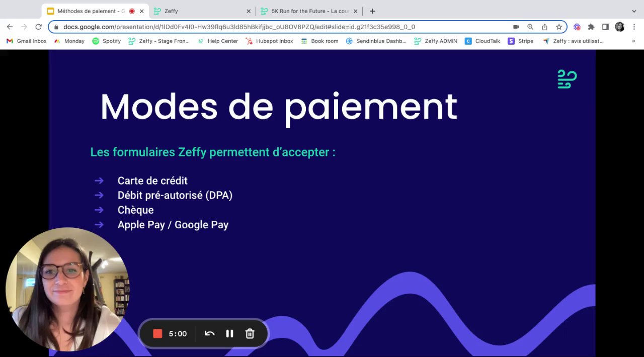Click the text Les formulaires Zeffy permettent d'accepter
Image resolution: width=644 pixels, height=357 pixels.
[213, 152]
